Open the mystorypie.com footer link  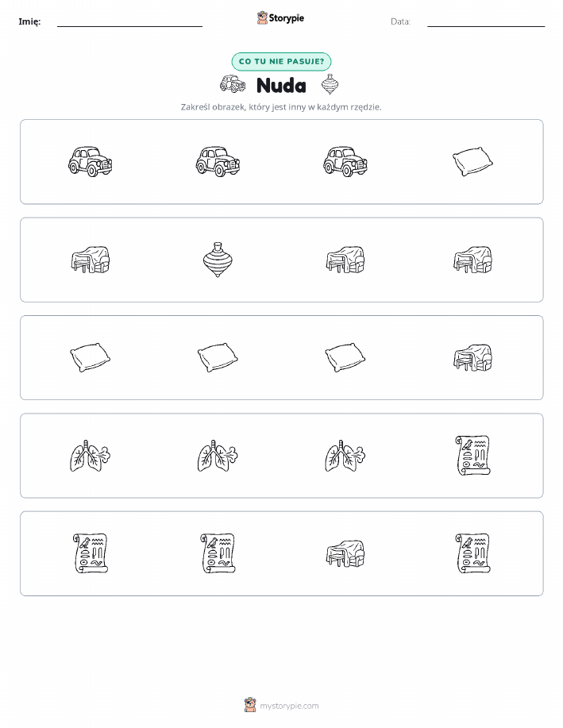point(281,705)
